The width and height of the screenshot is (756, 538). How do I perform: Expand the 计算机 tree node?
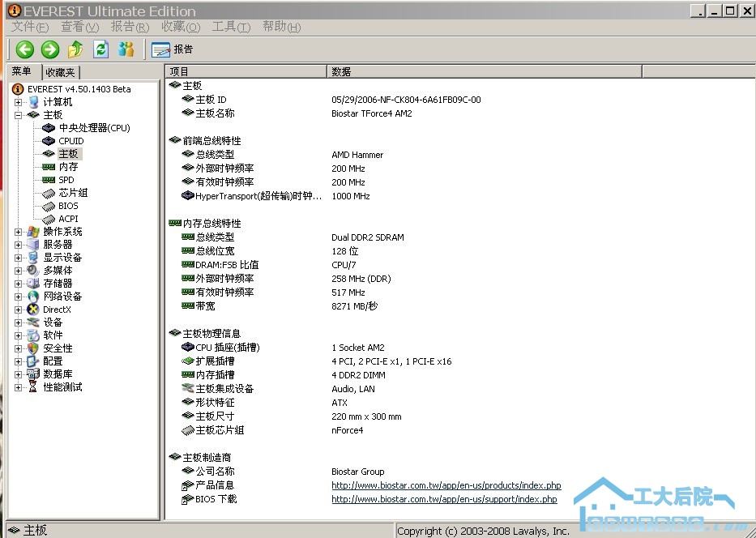coord(19,102)
